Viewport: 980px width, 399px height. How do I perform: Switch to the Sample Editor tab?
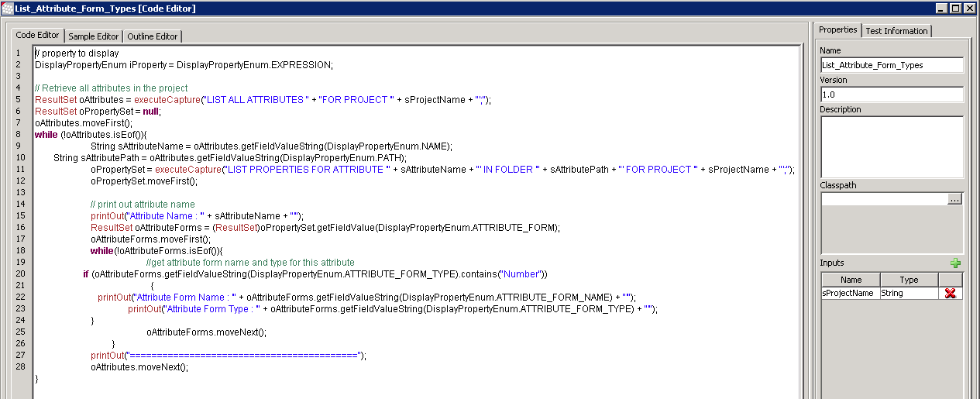tap(94, 36)
